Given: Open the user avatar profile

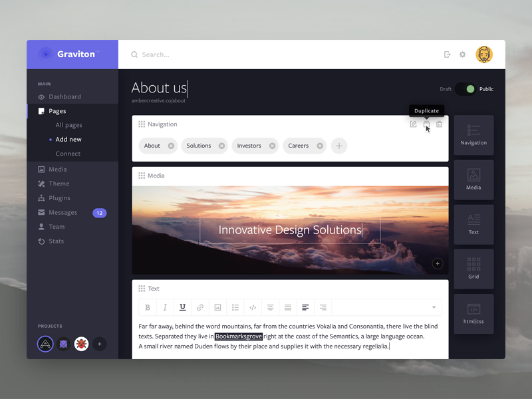Looking at the screenshot, I should coord(484,55).
